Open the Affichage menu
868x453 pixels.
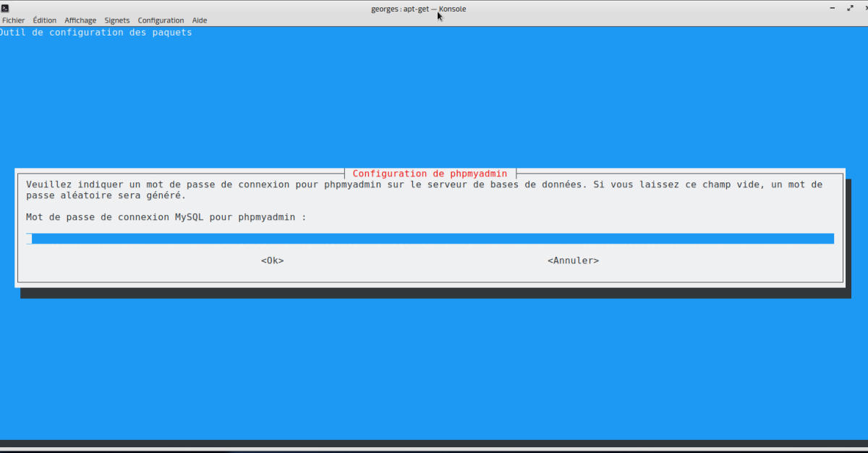point(80,20)
